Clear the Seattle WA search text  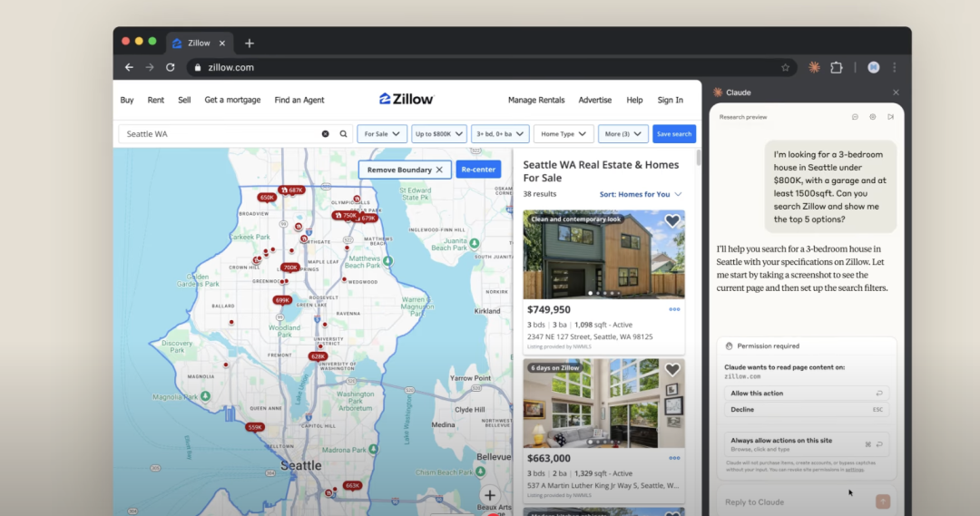click(325, 133)
